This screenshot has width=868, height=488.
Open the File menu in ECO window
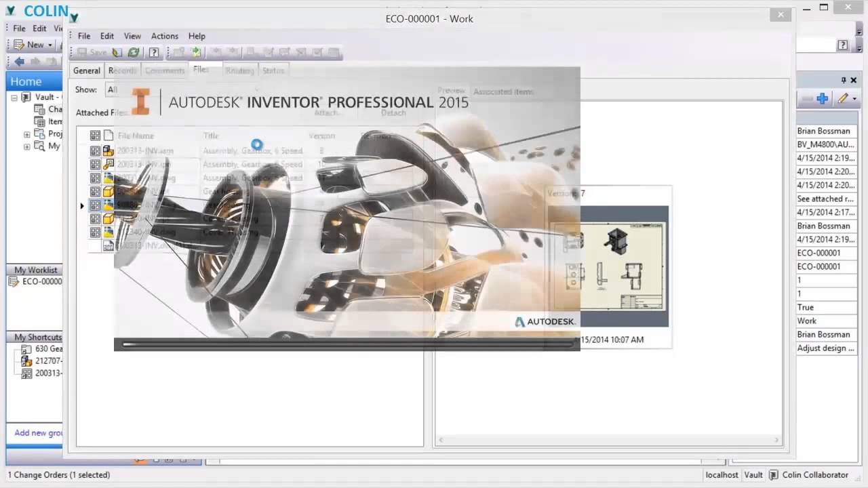click(x=84, y=36)
